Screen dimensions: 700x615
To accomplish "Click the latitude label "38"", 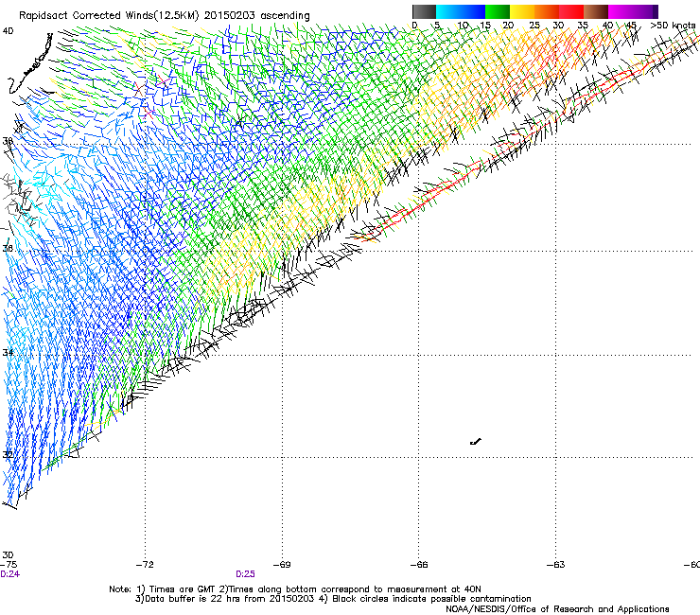I will pyautogui.click(x=8, y=141).
